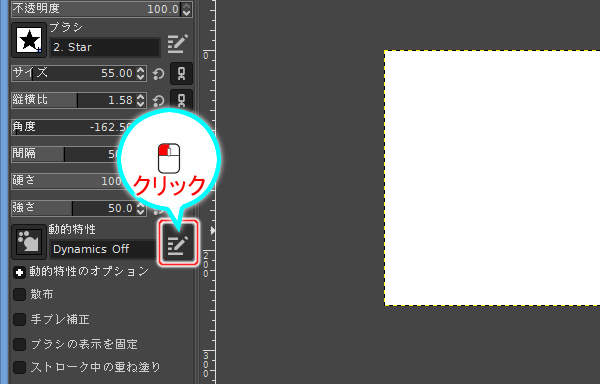The image size is (600, 384).
Task: Step the サイズ 55.00 spinner arrows
Action: [141, 73]
